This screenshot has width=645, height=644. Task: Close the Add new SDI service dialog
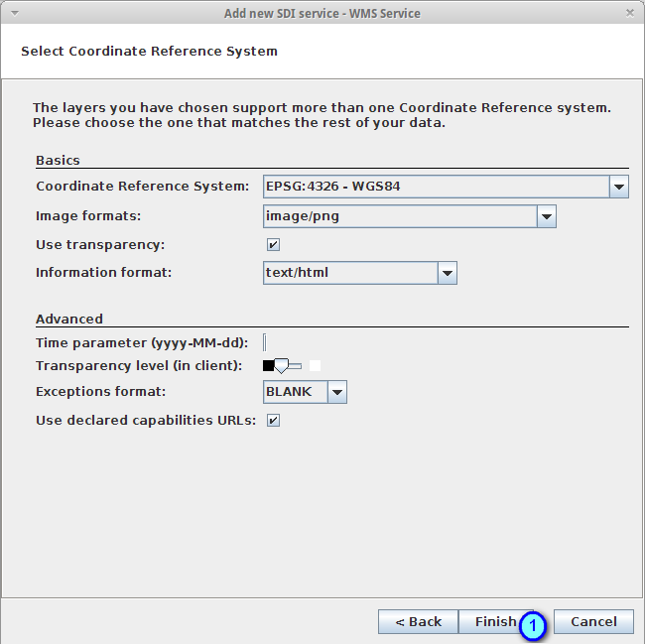(x=630, y=13)
